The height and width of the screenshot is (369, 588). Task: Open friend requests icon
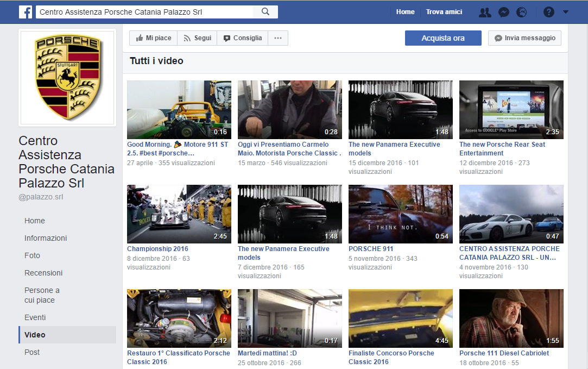click(485, 12)
